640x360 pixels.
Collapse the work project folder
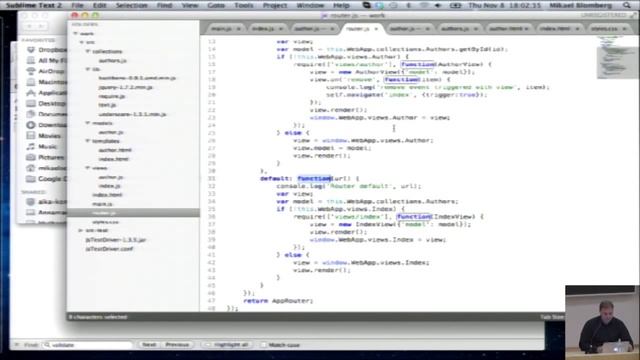(76, 33)
